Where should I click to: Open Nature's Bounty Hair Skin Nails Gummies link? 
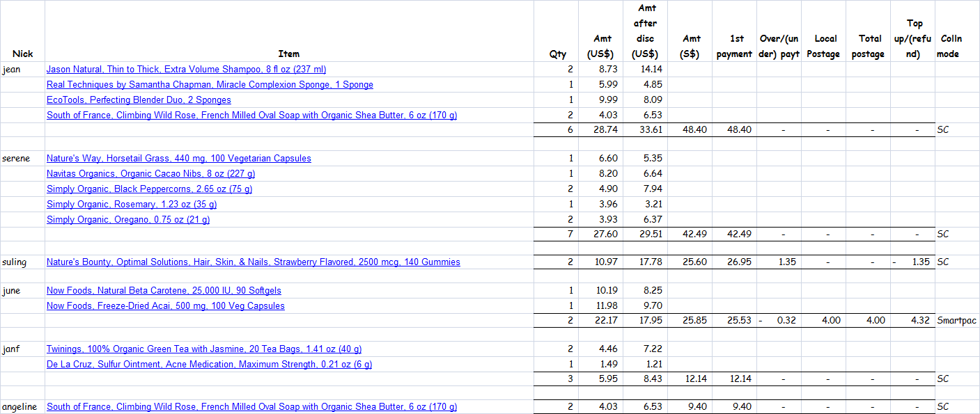[x=254, y=262]
